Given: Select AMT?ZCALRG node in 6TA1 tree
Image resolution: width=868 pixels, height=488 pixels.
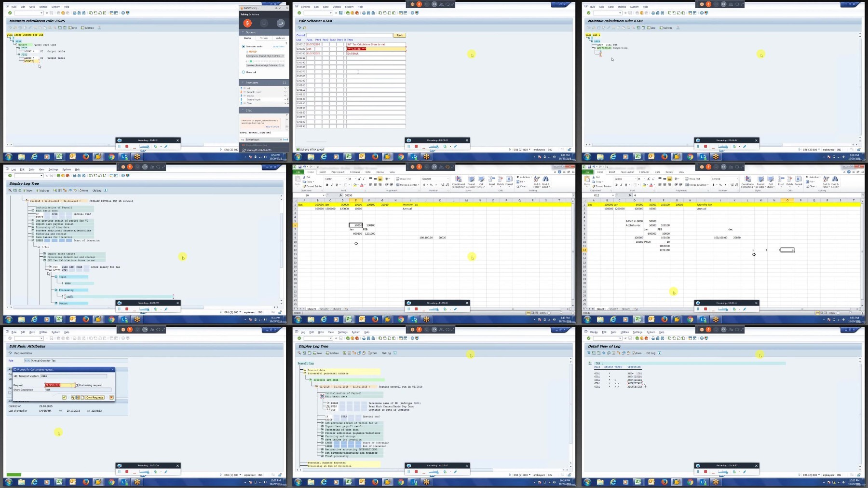Looking at the screenshot, I should (x=604, y=48).
